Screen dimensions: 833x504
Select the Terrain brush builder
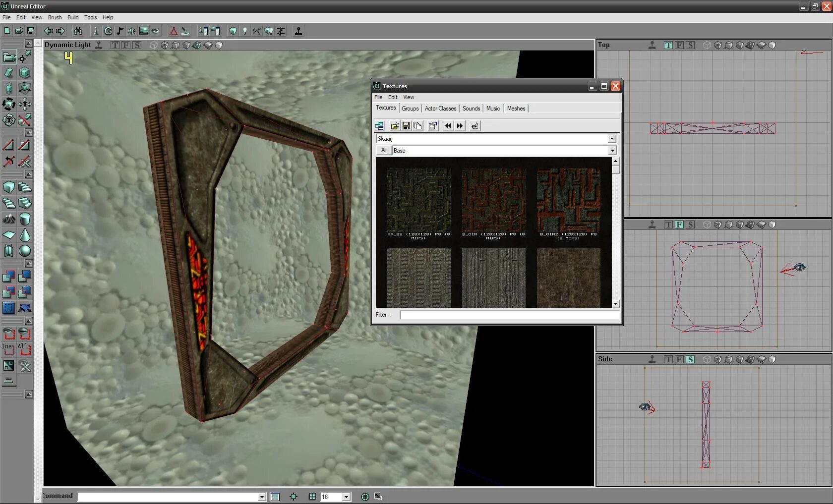coord(9,219)
